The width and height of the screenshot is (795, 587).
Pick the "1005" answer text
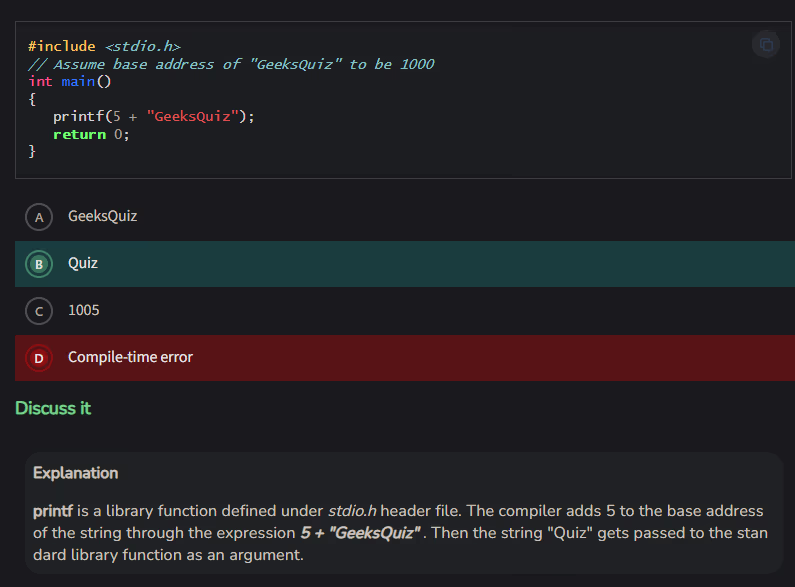coord(84,310)
